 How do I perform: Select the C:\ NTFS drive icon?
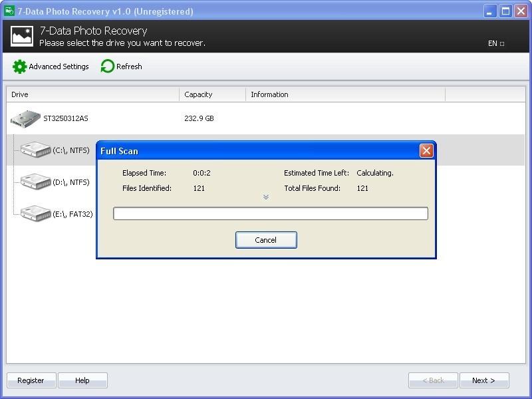click(x=35, y=150)
